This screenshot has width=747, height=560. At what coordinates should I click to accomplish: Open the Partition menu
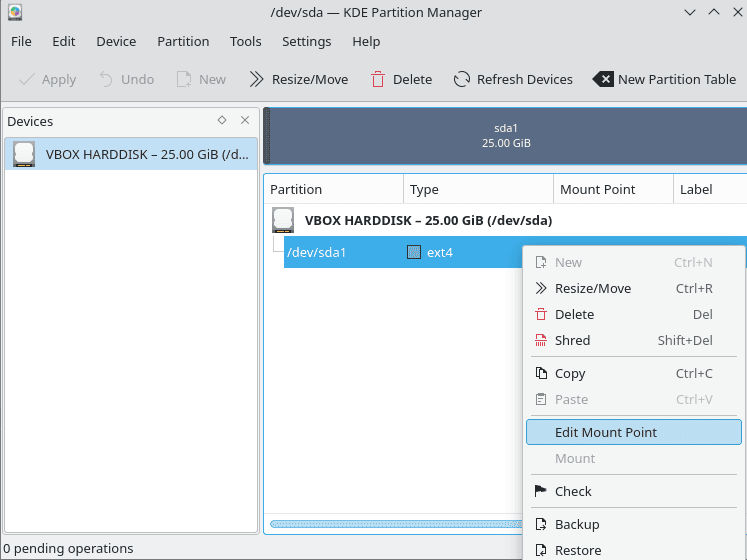pyautogui.click(x=183, y=41)
